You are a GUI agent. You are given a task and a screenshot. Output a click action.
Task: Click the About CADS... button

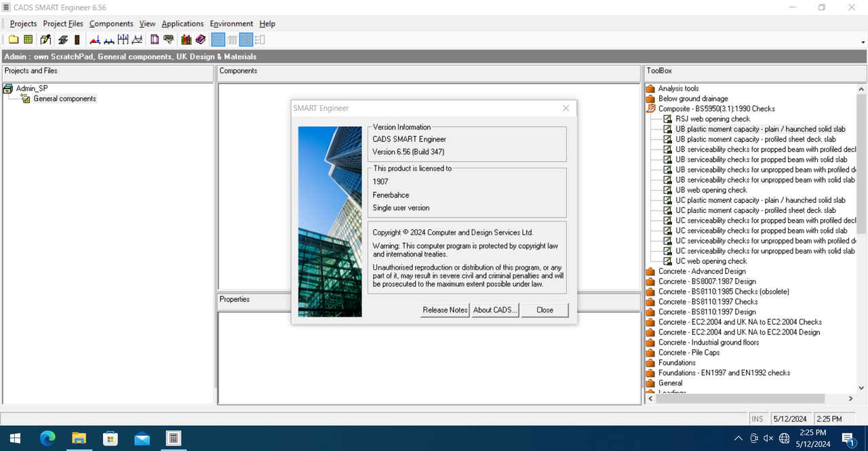tap(495, 310)
